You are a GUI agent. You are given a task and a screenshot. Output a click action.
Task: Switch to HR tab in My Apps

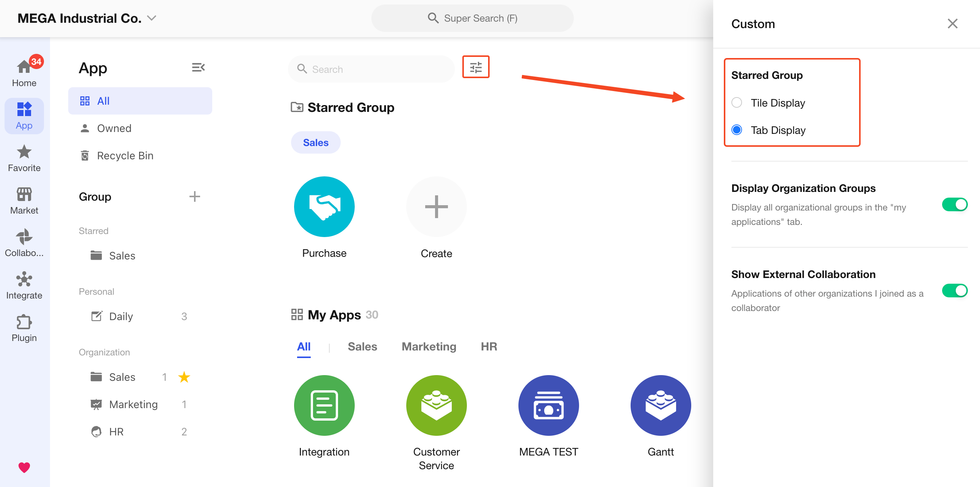(488, 347)
